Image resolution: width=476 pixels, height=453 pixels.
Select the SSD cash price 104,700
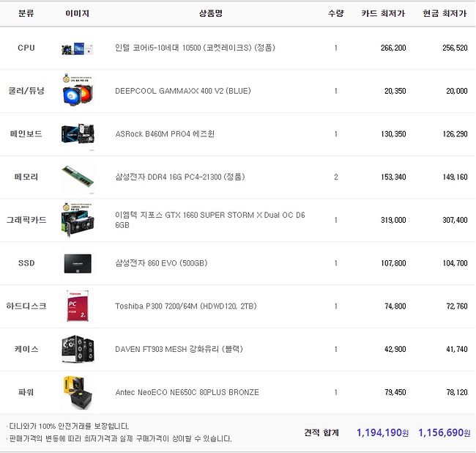click(455, 263)
